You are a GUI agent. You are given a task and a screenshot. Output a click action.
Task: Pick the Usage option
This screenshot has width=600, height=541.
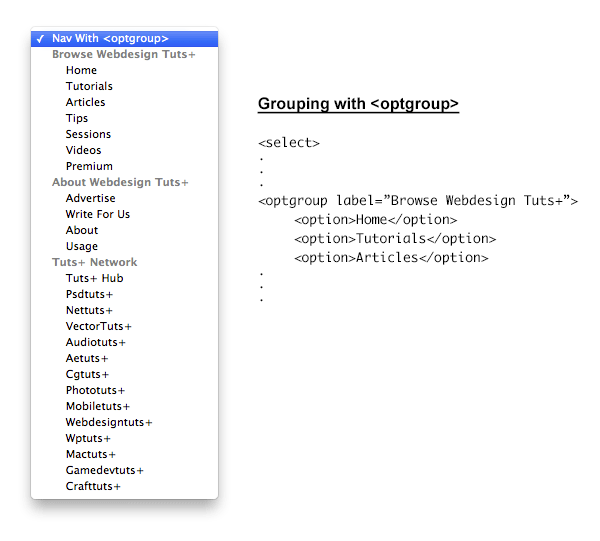click(x=124, y=246)
